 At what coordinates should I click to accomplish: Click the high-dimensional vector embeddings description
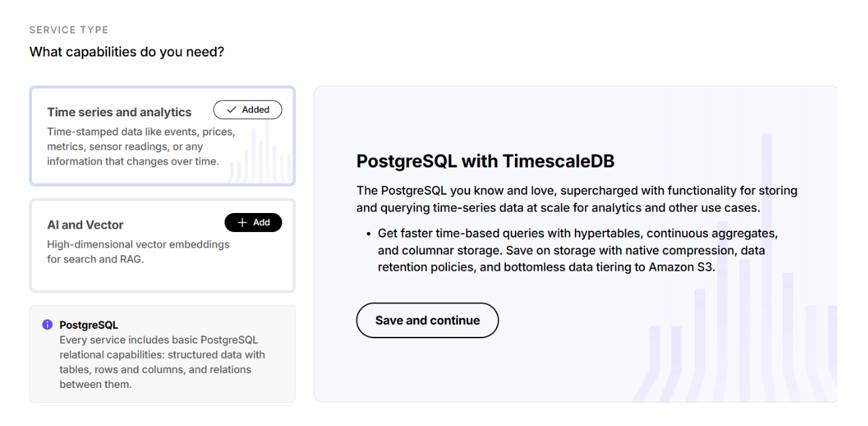138,251
